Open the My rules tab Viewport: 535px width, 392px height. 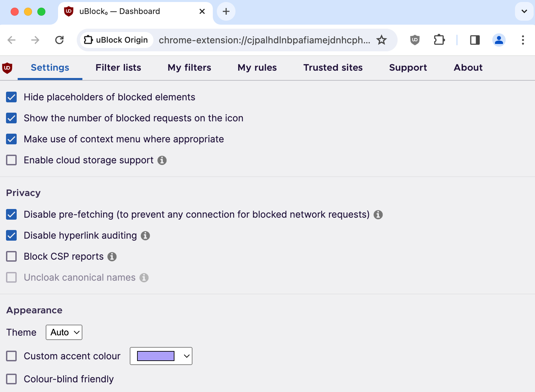pos(257,68)
